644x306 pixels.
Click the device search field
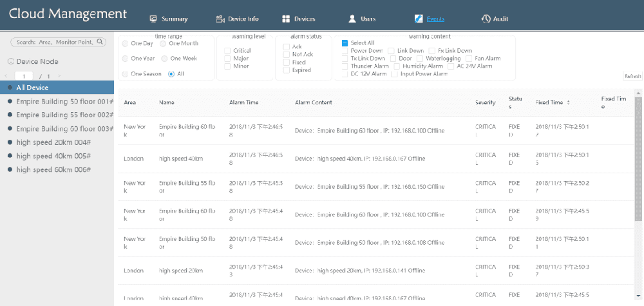pyautogui.click(x=59, y=42)
